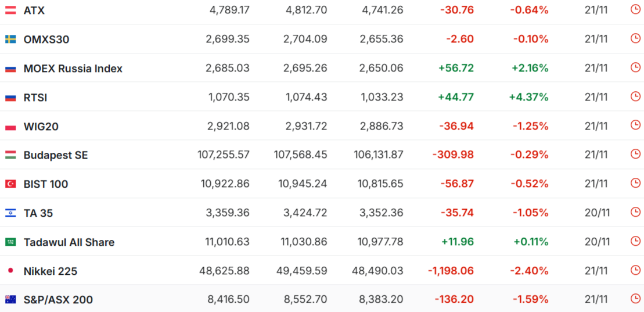Click the Turkish flag beside BIST 100

10,184
